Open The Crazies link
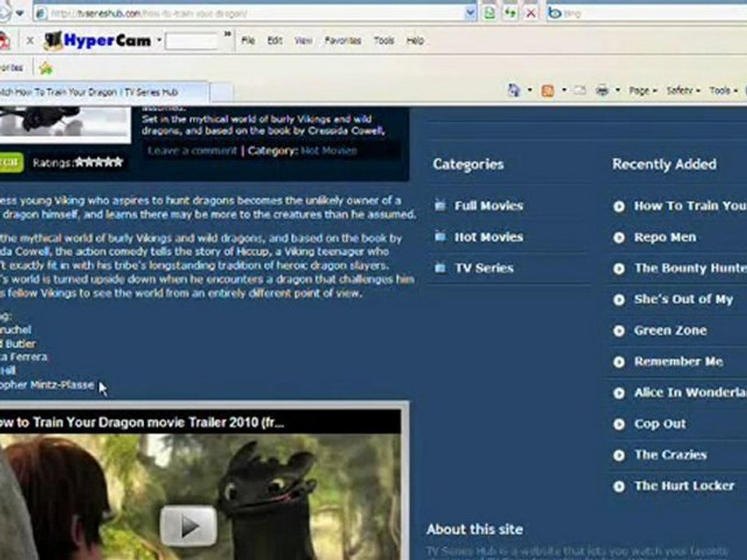The image size is (747, 560). tap(670, 455)
